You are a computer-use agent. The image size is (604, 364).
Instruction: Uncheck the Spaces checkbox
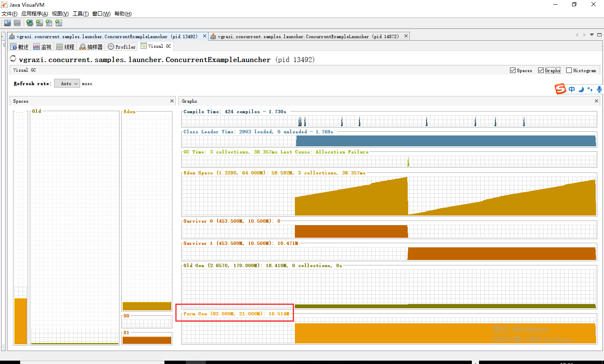click(x=513, y=70)
